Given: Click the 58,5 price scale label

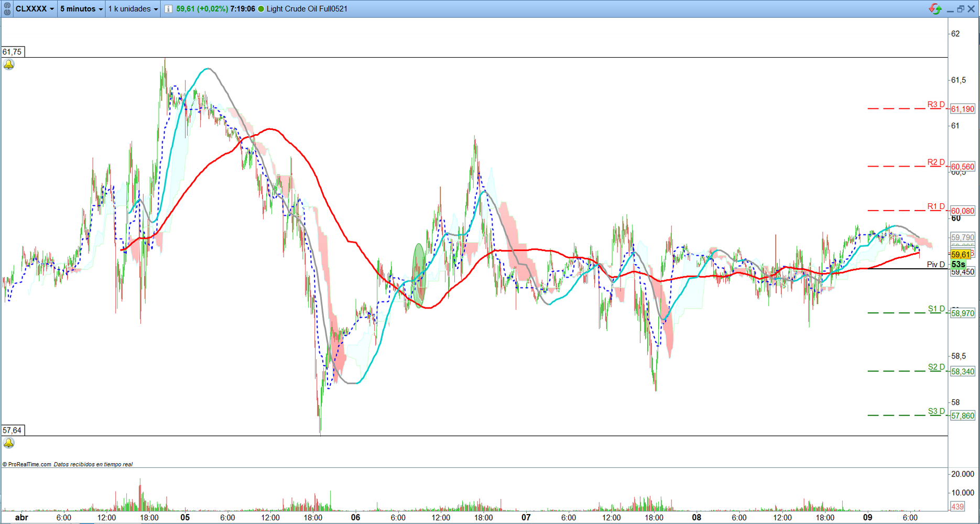Looking at the screenshot, I should [x=959, y=356].
